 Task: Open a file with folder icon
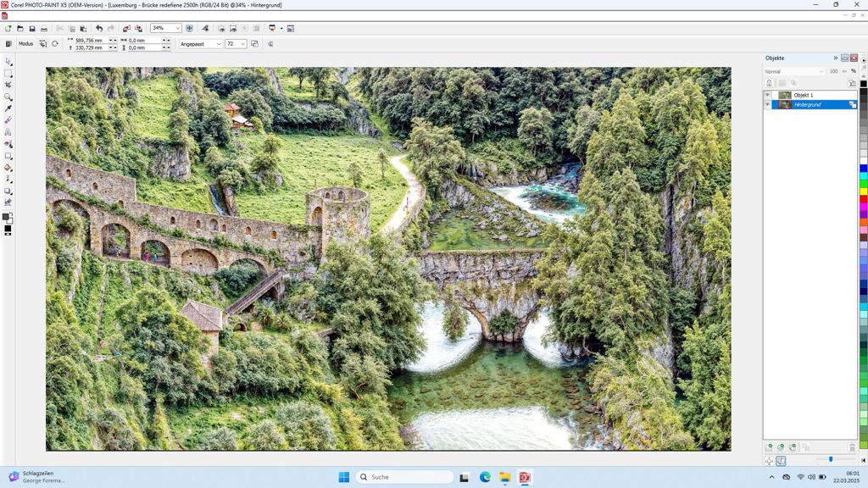tap(20, 28)
